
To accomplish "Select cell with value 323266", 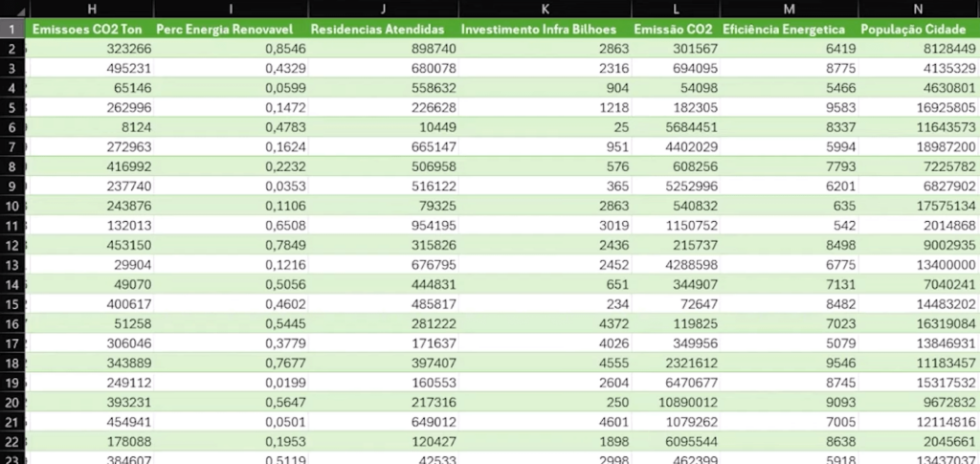I will pyautogui.click(x=91, y=48).
